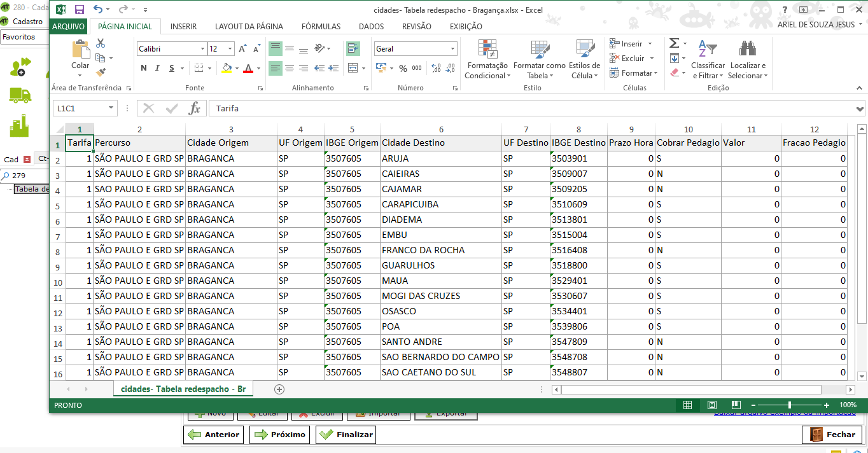The image size is (868, 453).
Task: Toggle the wrap text button
Action: pyautogui.click(x=353, y=48)
